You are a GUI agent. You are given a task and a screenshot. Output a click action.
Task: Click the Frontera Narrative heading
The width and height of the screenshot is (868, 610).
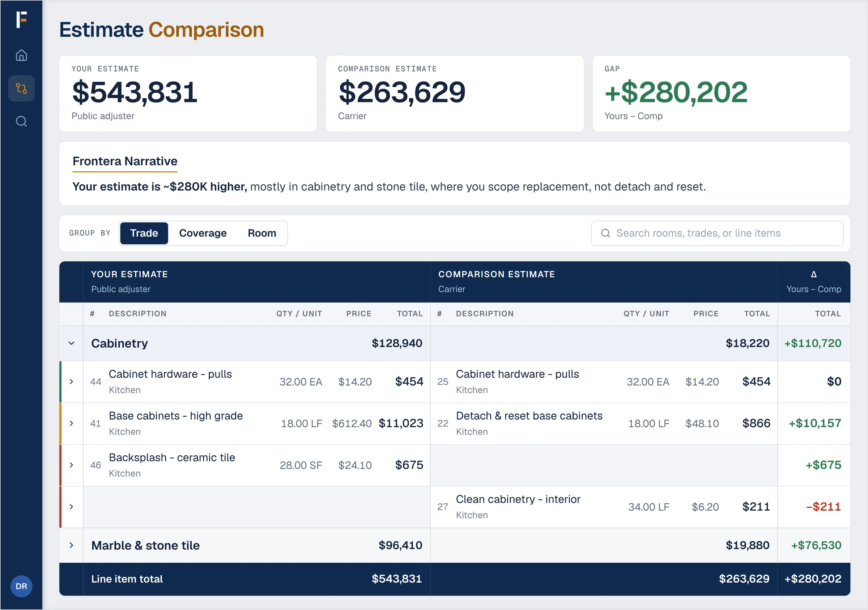pyautogui.click(x=125, y=161)
